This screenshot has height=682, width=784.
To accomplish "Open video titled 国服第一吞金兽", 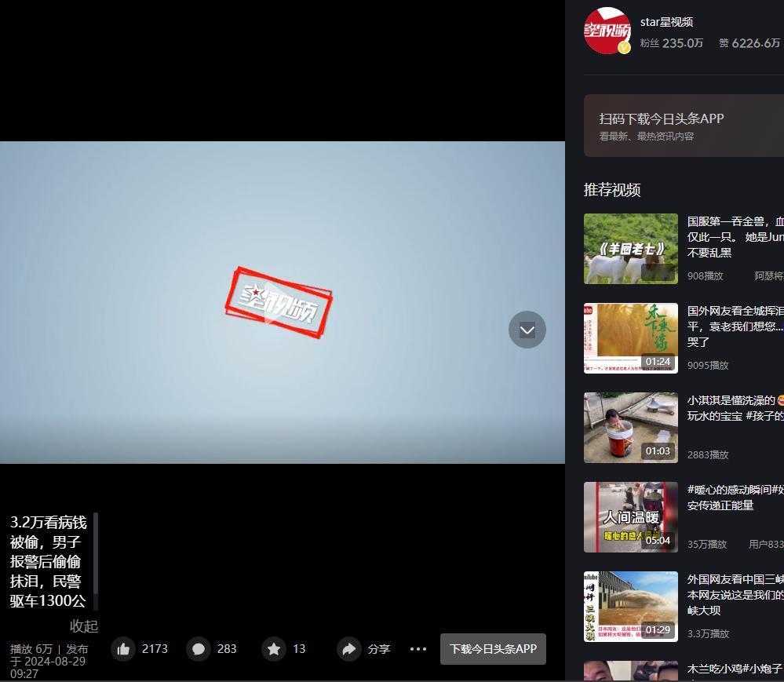I will pyautogui.click(x=735, y=237).
